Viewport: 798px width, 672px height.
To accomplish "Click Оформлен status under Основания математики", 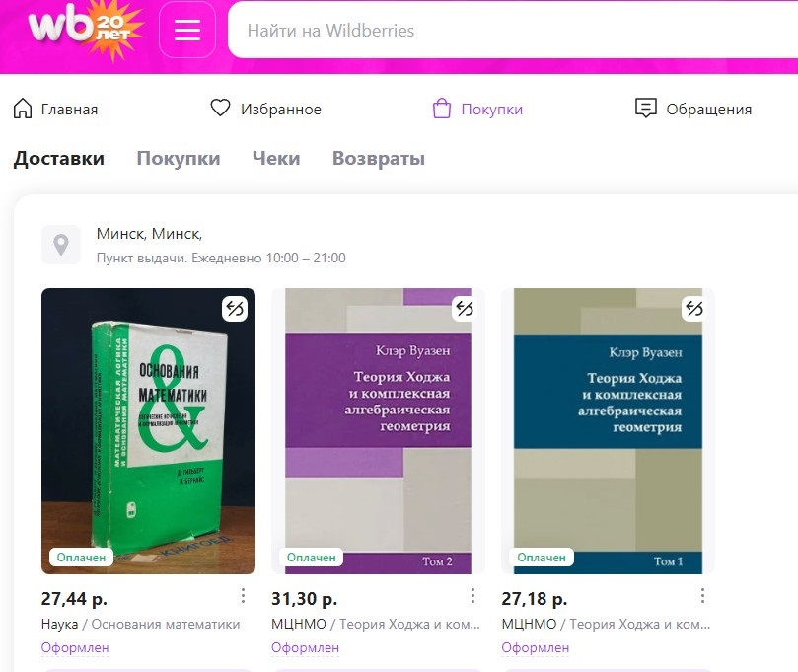I will (75, 648).
